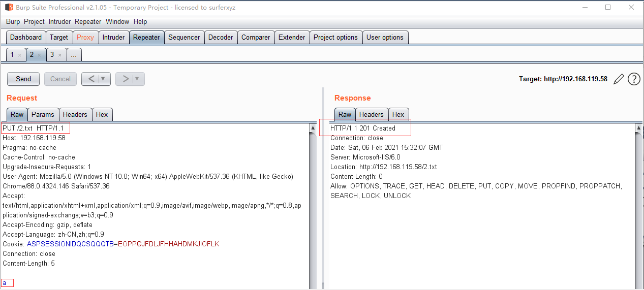Select the Response Raw tab
The height and width of the screenshot is (290, 644).
click(345, 114)
